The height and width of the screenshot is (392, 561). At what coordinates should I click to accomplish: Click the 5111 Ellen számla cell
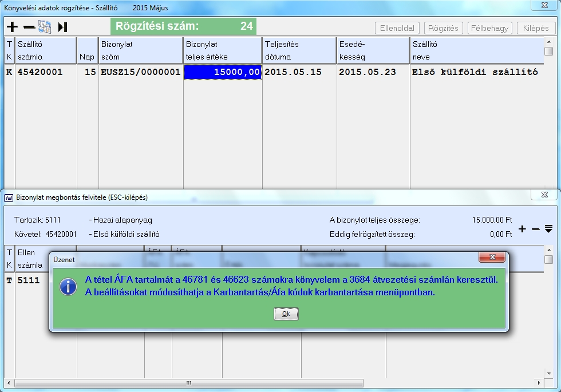[x=29, y=280]
